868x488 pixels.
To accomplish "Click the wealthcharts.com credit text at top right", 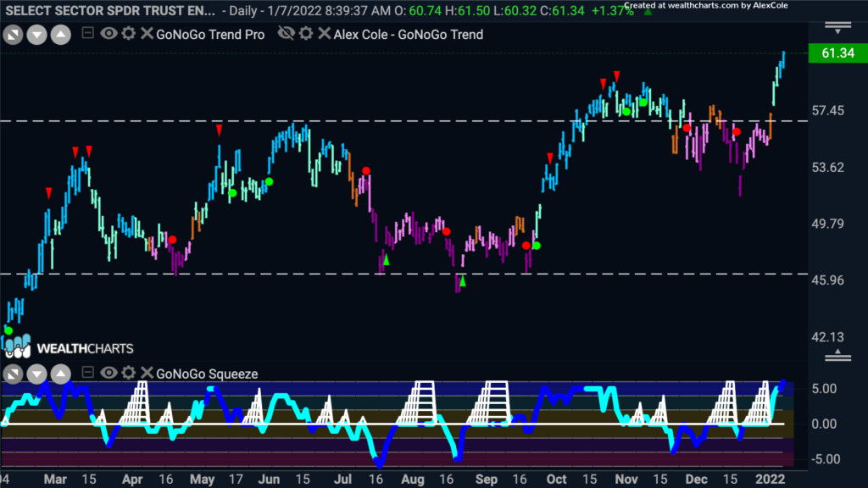I will [x=706, y=6].
